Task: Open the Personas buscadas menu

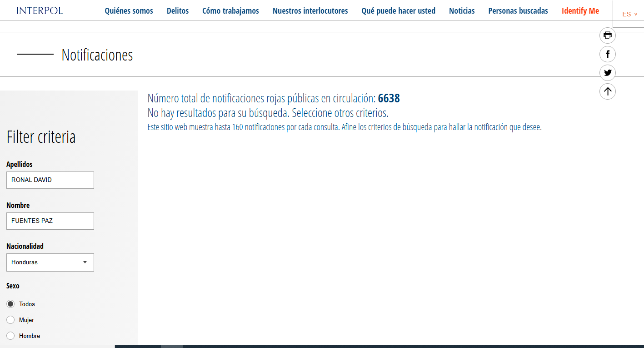Action: [x=518, y=11]
